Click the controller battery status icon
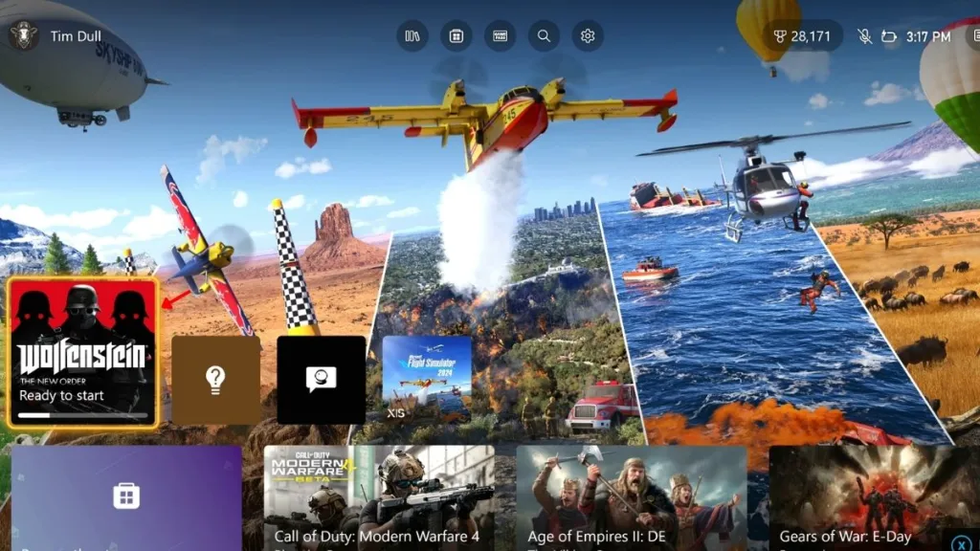The image size is (980, 551). pos(889,36)
